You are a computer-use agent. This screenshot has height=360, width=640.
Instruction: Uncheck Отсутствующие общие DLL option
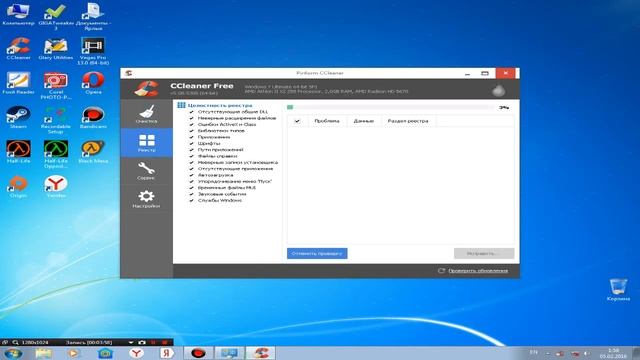191,112
